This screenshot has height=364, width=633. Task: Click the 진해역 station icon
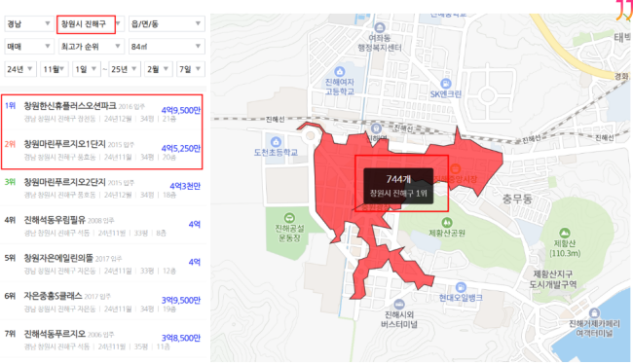376,128
